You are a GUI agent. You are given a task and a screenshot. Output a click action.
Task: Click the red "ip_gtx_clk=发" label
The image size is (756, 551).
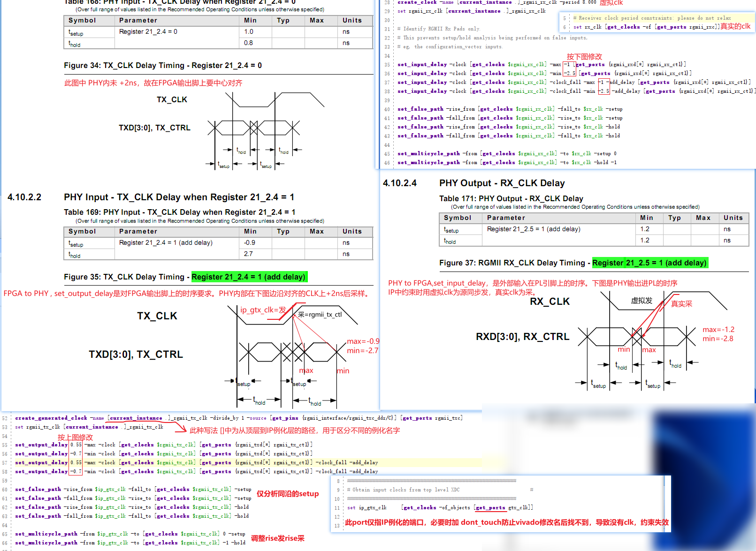(x=263, y=310)
